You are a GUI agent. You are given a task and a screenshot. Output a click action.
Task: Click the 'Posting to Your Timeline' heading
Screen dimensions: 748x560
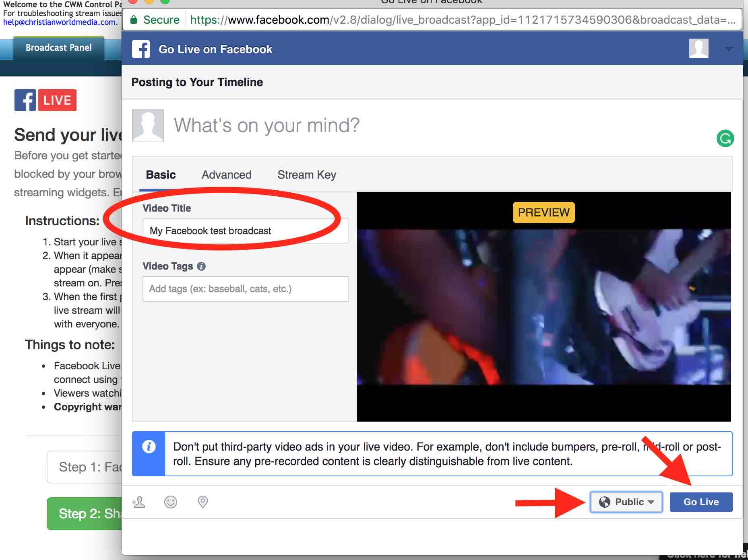click(x=197, y=82)
